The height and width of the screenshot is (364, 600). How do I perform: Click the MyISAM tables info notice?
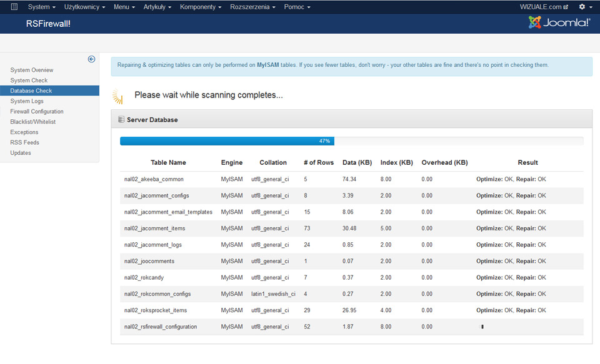(x=352, y=66)
